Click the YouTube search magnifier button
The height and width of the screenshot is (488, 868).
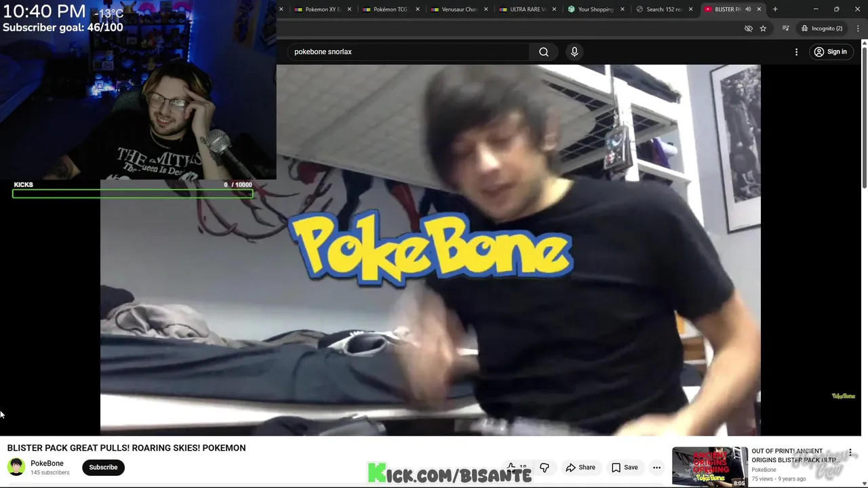(544, 52)
